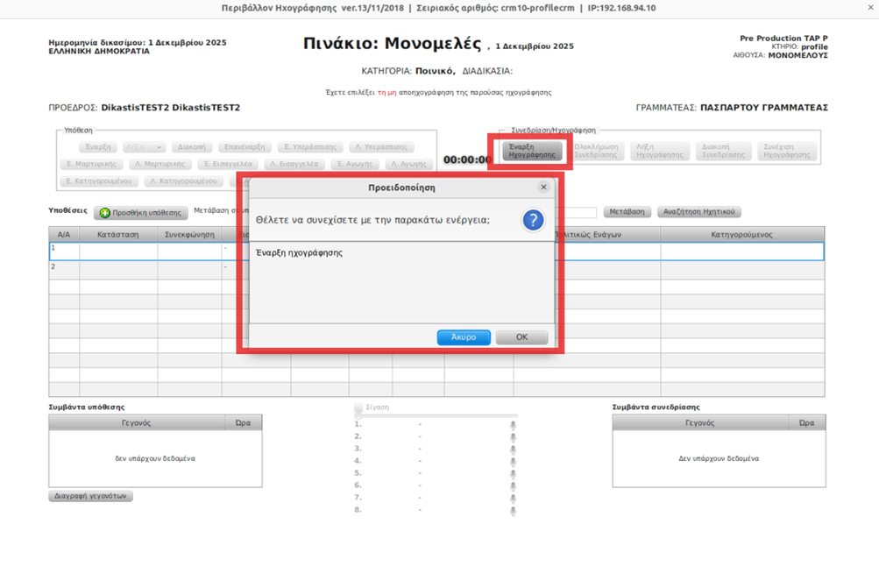Screen dimensions: 879x588
Task: Close the Προειδοποίηση dialog with X
Action: click(x=543, y=188)
